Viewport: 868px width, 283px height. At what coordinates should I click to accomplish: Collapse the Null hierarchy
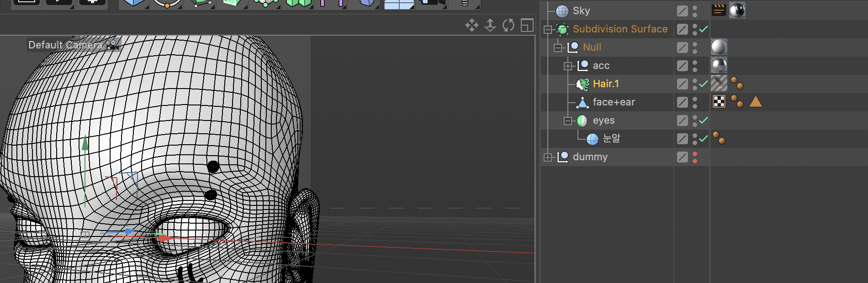tap(558, 48)
